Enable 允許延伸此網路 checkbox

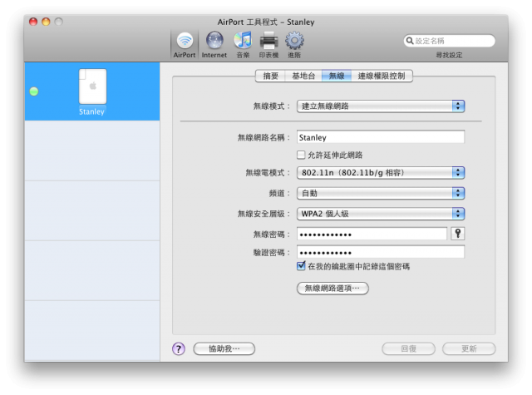pos(301,155)
